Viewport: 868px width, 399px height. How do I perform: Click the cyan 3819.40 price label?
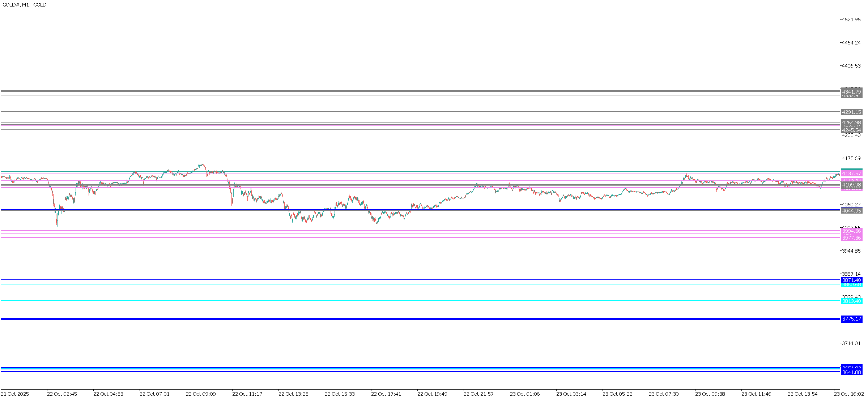[x=851, y=301]
